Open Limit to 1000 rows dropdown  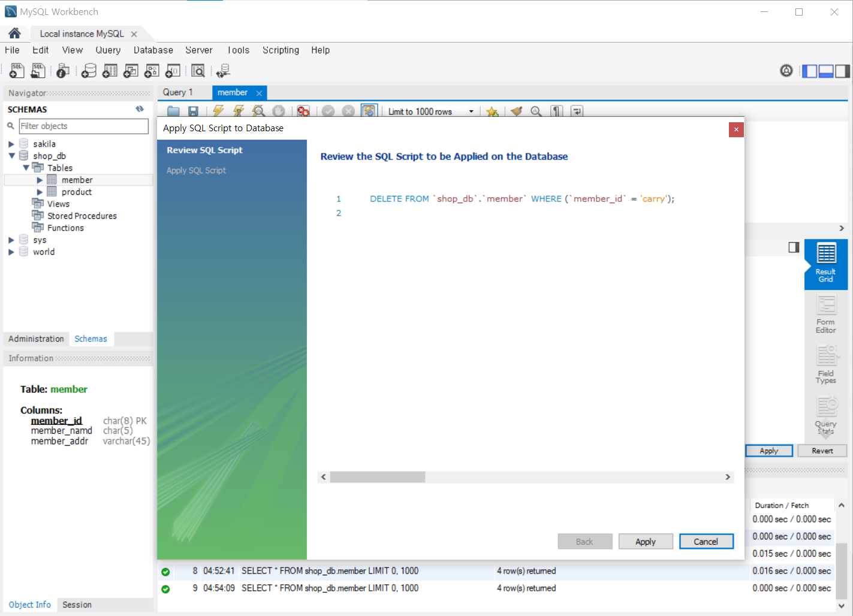(471, 111)
